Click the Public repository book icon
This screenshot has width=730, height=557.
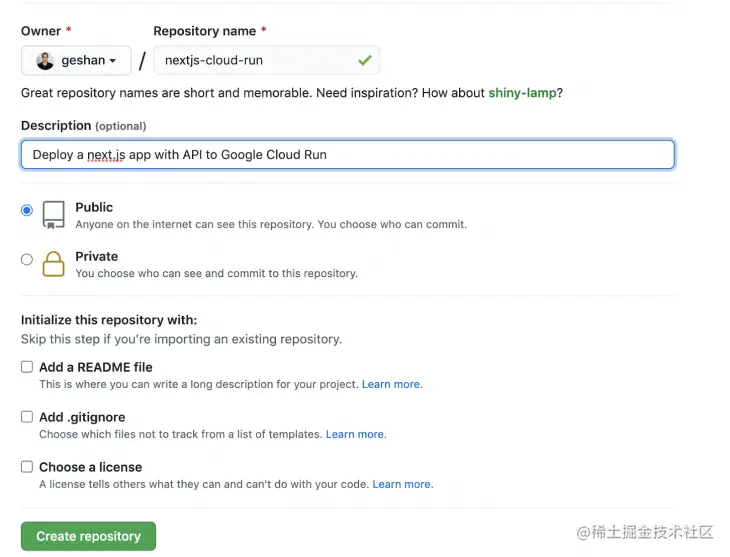pos(54,215)
